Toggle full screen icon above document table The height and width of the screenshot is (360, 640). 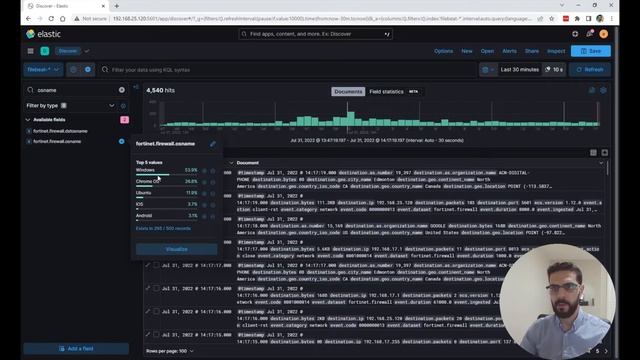[604, 153]
